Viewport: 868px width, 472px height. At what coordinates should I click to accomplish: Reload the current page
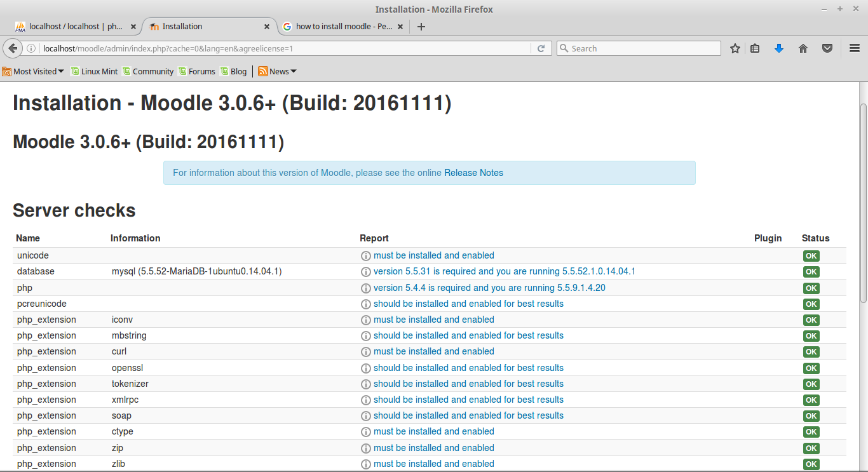click(541, 48)
